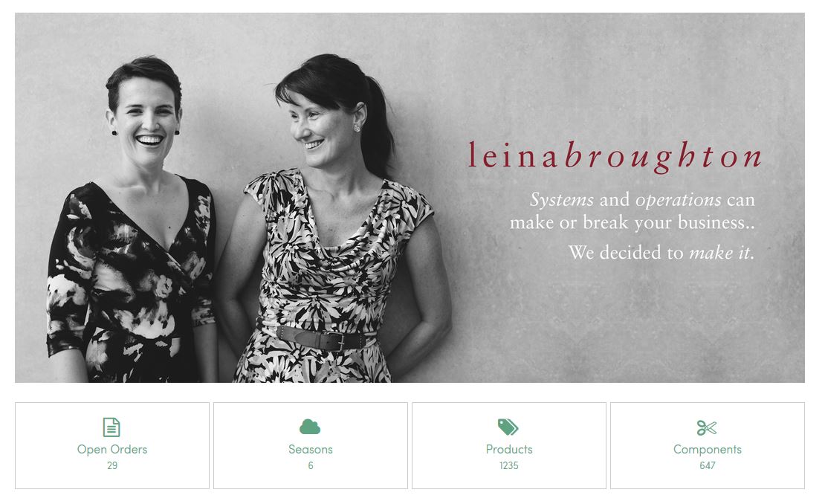
Task: Select the Components count of 647
Action: (x=707, y=465)
